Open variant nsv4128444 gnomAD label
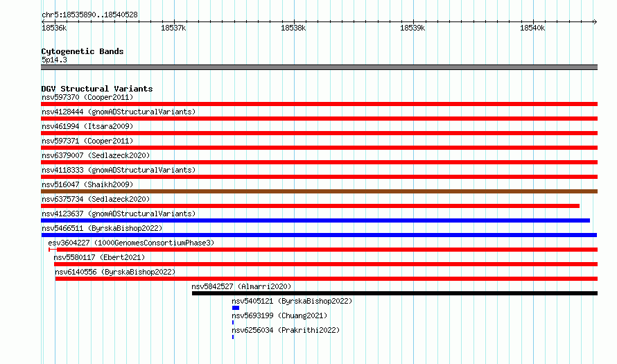This screenshot has width=617, height=364. (x=119, y=112)
